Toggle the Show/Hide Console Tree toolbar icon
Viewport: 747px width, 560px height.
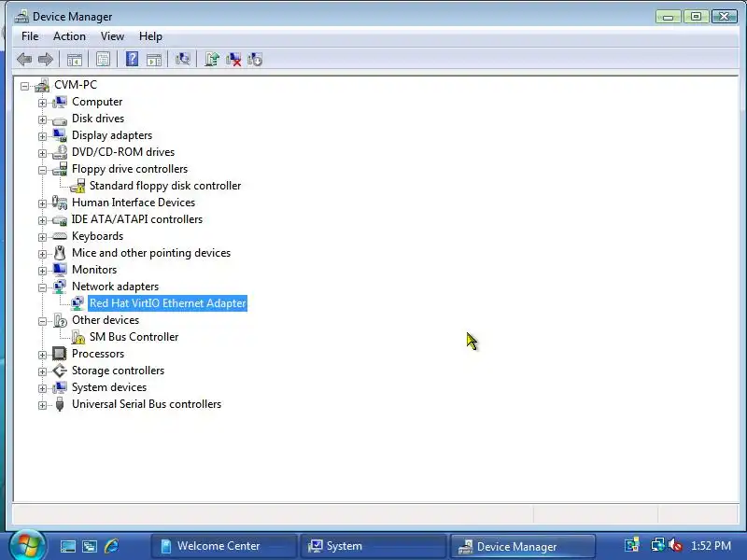point(75,60)
